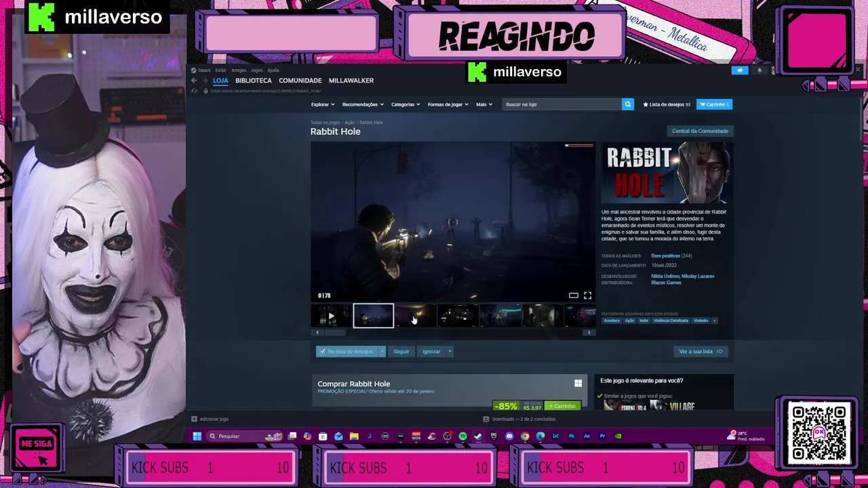Open File Explorer from the taskbar

click(x=354, y=436)
